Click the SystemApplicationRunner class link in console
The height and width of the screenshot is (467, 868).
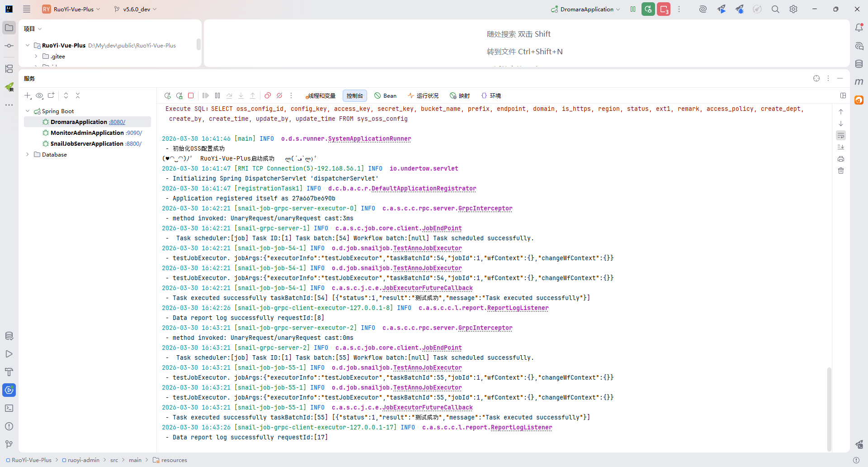click(369, 138)
